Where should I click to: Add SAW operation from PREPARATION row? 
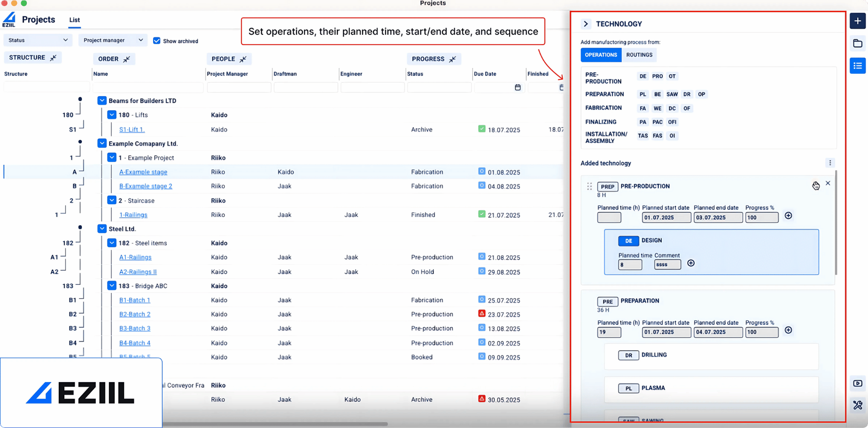(x=672, y=94)
